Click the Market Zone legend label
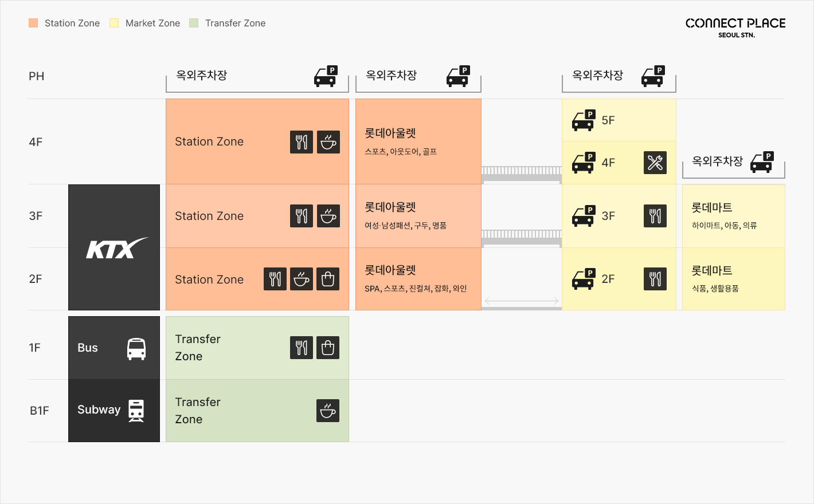Image resolution: width=814 pixels, height=504 pixels. coord(153,23)
